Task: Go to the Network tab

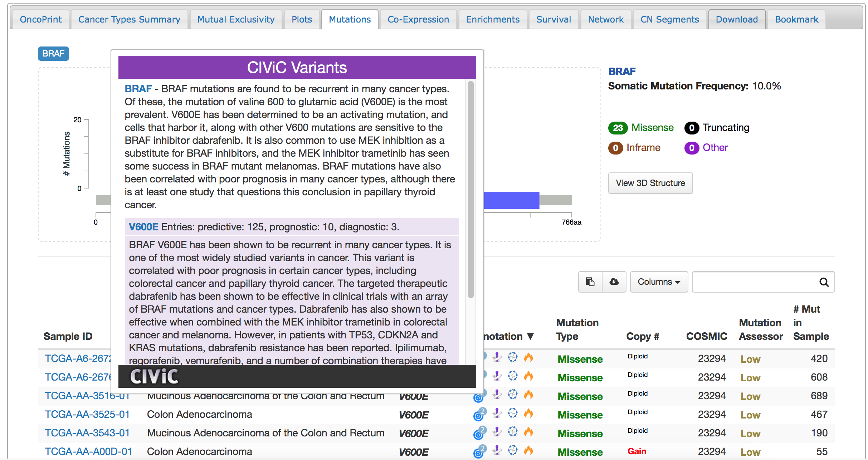Action: (x=606, y=19)
